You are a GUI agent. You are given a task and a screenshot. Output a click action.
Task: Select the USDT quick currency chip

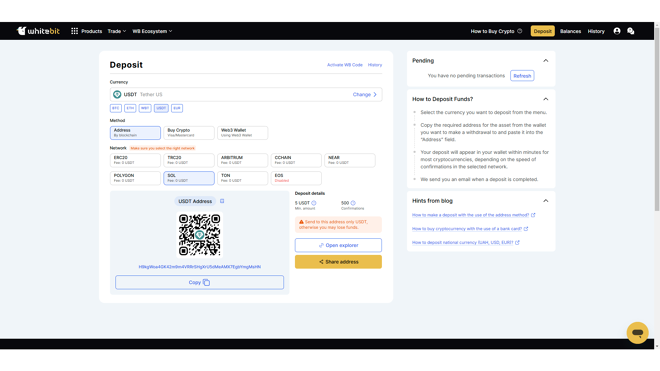(161, 108)
